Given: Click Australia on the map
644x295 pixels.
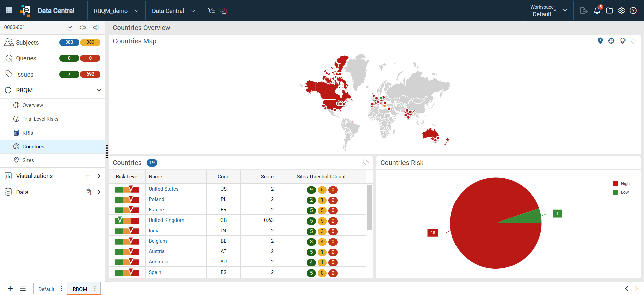Looking at the screenshot, I should click(x=430, y=133).
